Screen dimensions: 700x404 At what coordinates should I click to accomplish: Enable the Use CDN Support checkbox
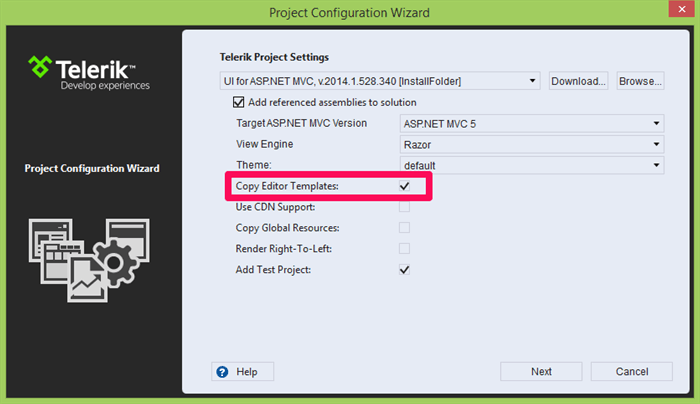click(x=404, y=207)
